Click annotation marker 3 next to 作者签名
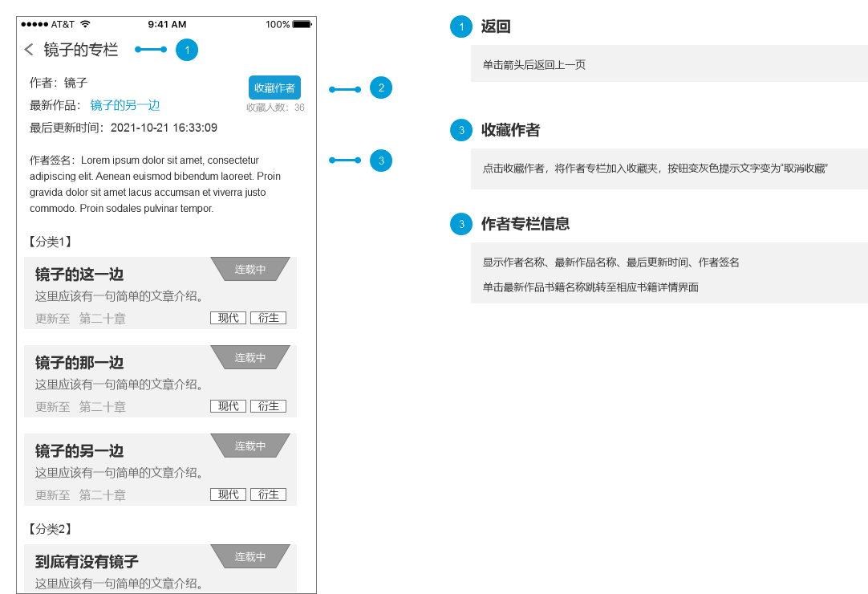 pos(381,161)
